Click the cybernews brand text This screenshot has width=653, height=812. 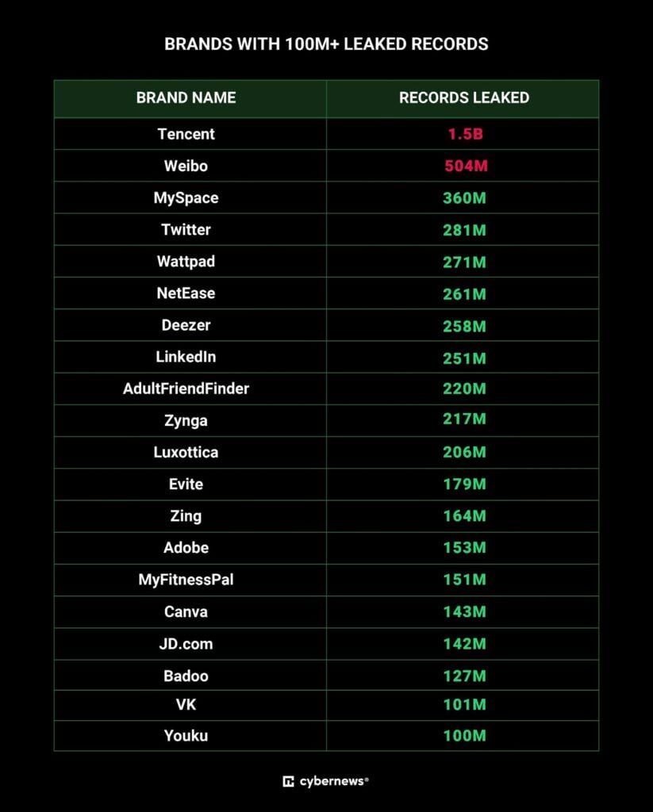click(333, 781)
